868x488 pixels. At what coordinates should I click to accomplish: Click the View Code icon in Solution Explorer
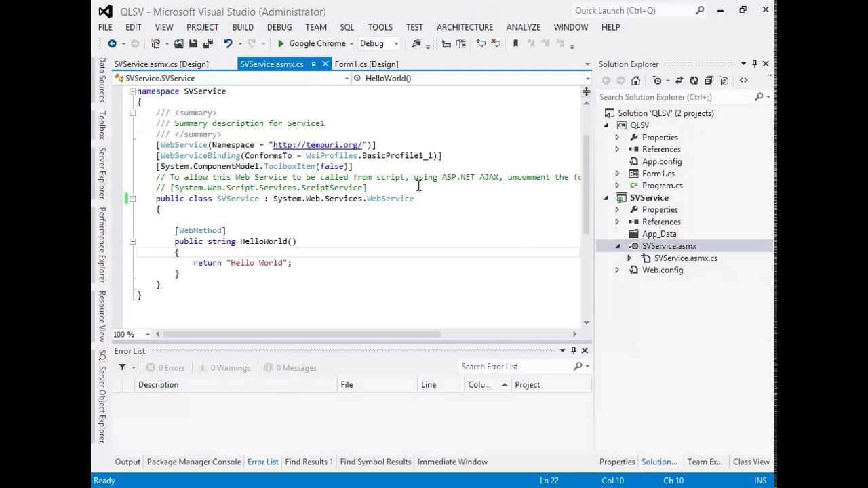[744, 81]
